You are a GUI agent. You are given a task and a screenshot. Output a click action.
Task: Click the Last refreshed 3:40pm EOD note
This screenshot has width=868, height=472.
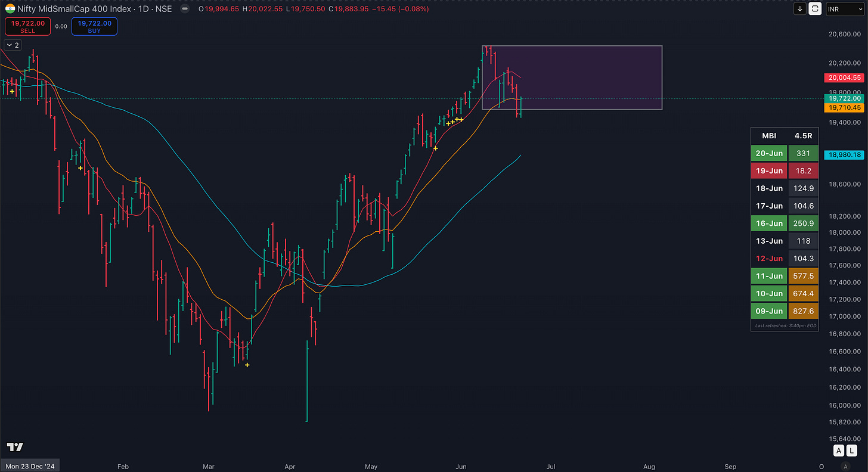click(x=786, y=326)
